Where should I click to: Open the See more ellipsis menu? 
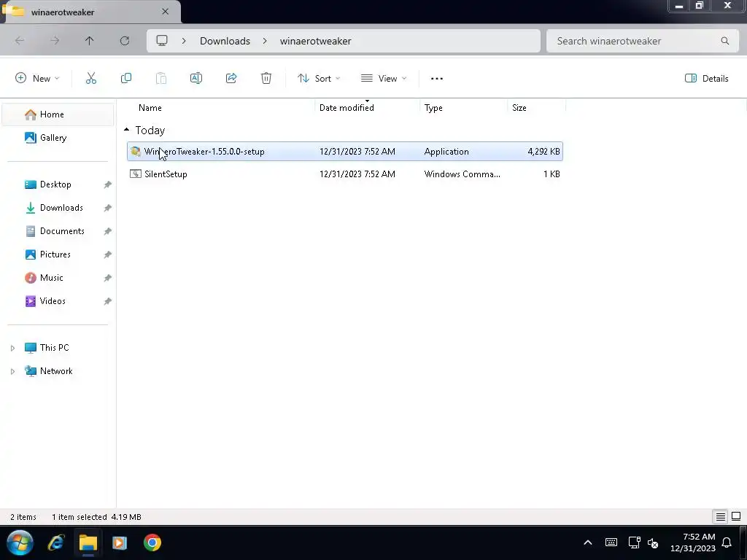pyautogui.click(x=437, y=79)
